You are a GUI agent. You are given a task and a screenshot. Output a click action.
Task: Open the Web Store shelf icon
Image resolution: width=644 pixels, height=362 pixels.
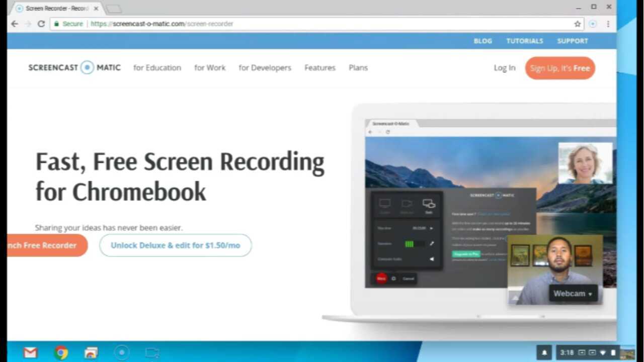tap(91, 353)
